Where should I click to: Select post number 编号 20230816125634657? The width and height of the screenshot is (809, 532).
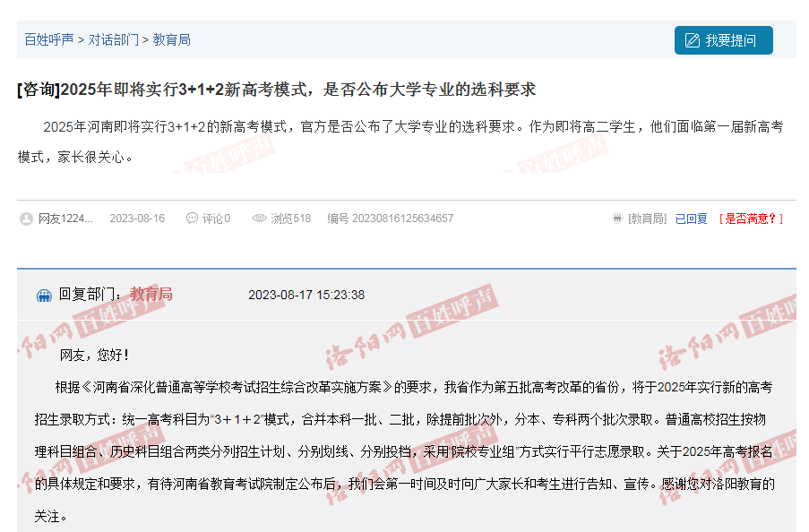pos(390,219)
